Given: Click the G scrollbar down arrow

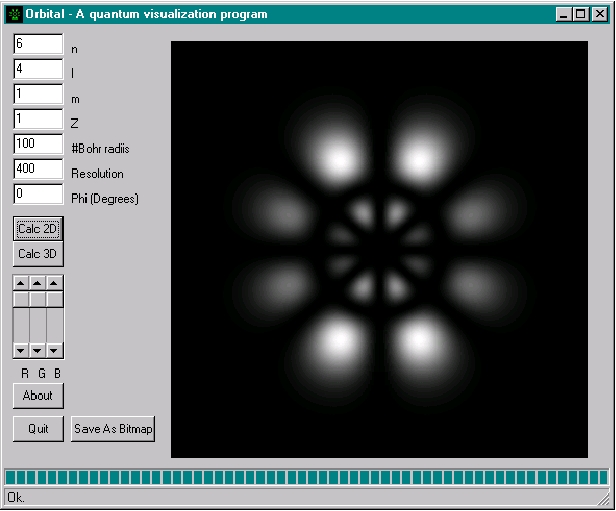Looking at the screenshot, I should click(38, 350).
